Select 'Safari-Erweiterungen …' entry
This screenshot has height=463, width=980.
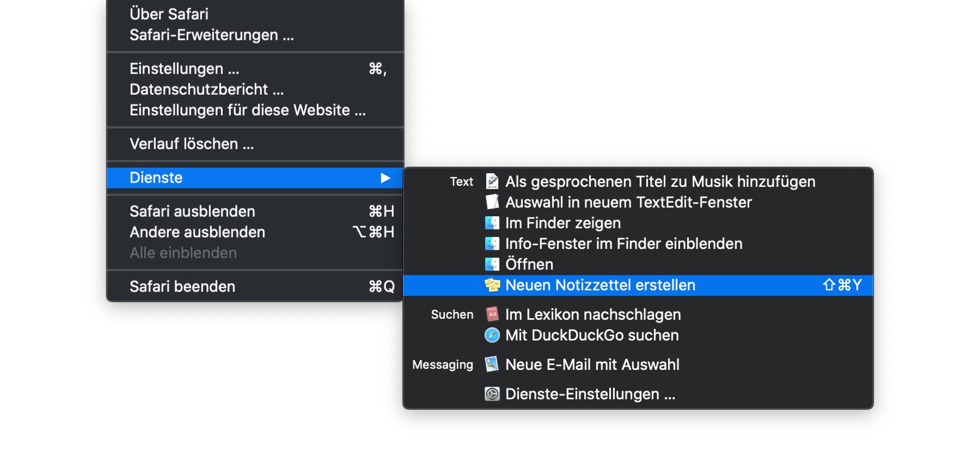(211, 35)
